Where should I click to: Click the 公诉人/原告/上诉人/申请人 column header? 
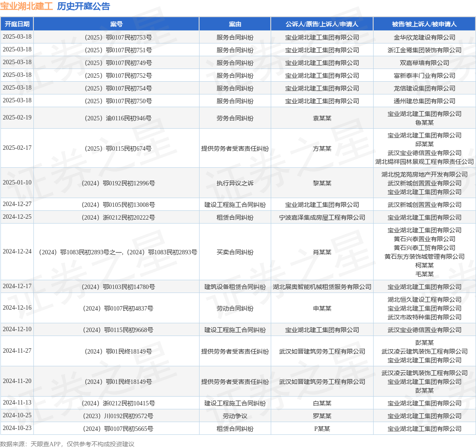322,24
